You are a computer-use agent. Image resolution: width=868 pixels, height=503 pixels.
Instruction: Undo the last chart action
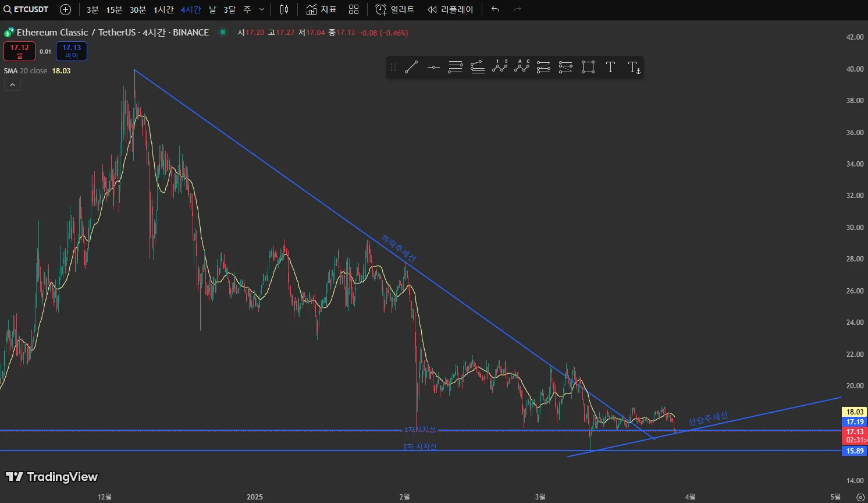[x=495, y=9]
